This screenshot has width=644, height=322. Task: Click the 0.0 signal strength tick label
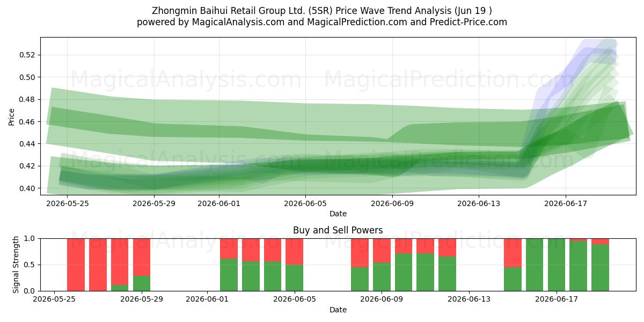pyautogui.click(x=30, y=291)
